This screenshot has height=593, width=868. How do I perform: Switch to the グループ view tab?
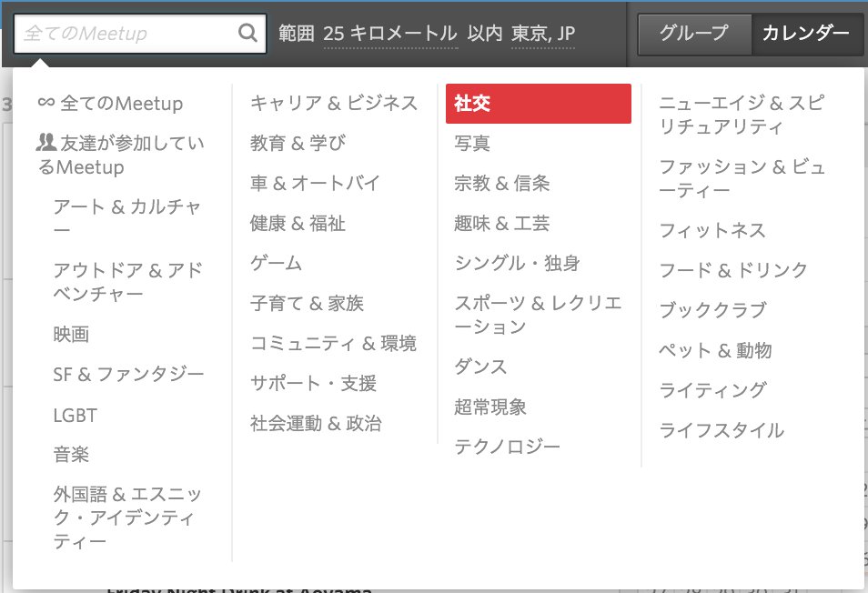point(694,35)
